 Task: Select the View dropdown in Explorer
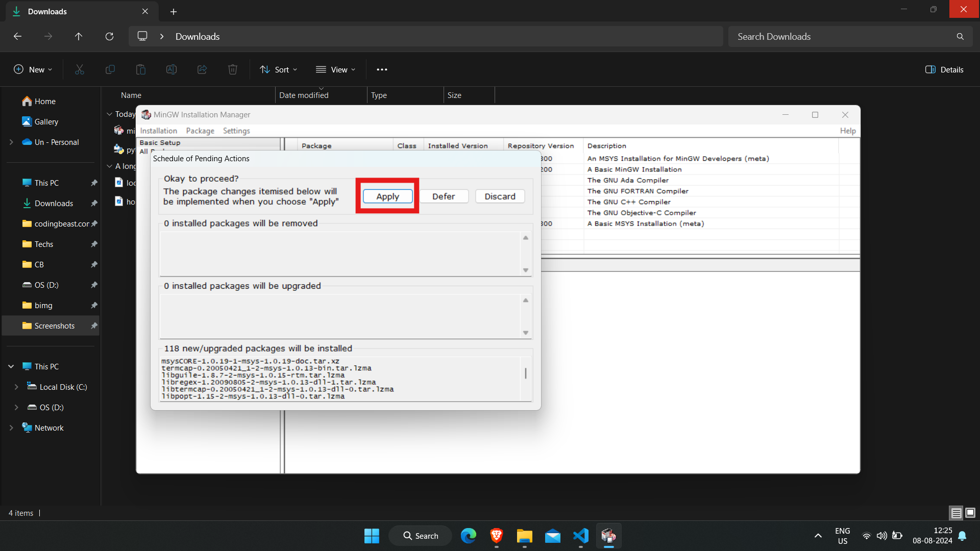336,69
